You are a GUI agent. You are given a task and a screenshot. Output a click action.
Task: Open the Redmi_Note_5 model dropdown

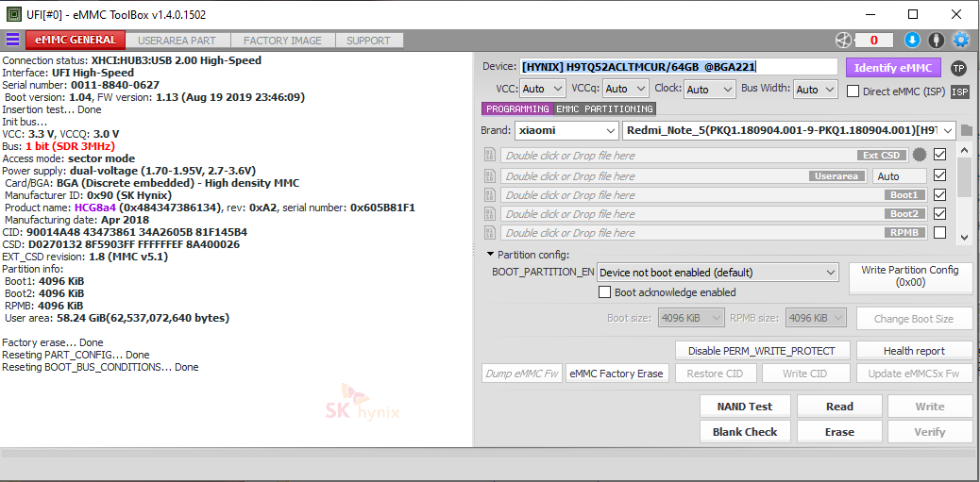click(x=788, y=130)
